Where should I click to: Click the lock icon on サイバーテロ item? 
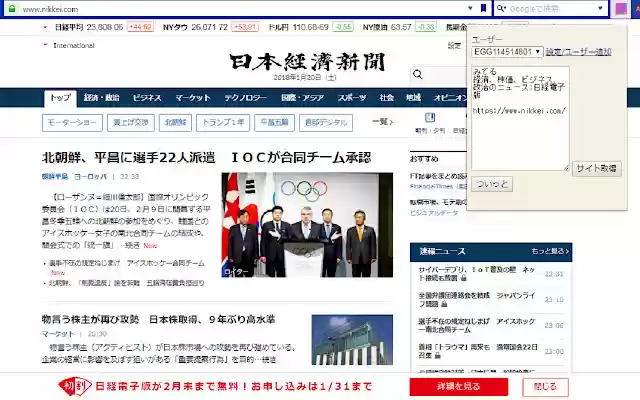(x=464, y=278)
